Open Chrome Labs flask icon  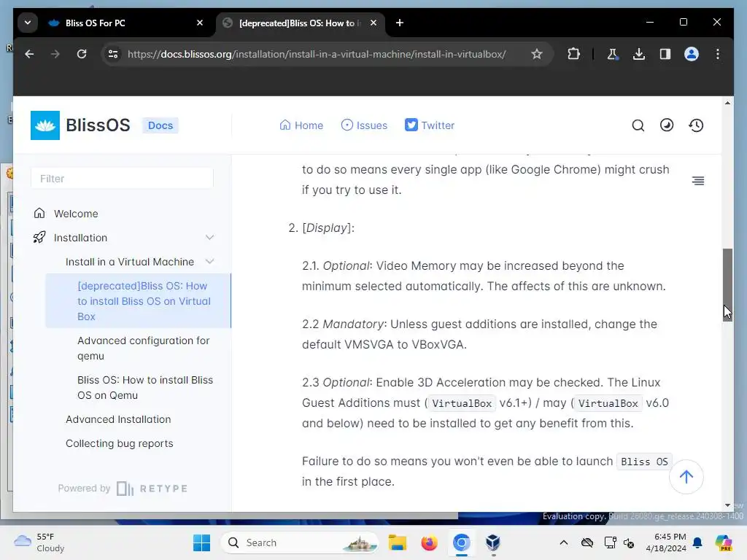click(613, 54)
